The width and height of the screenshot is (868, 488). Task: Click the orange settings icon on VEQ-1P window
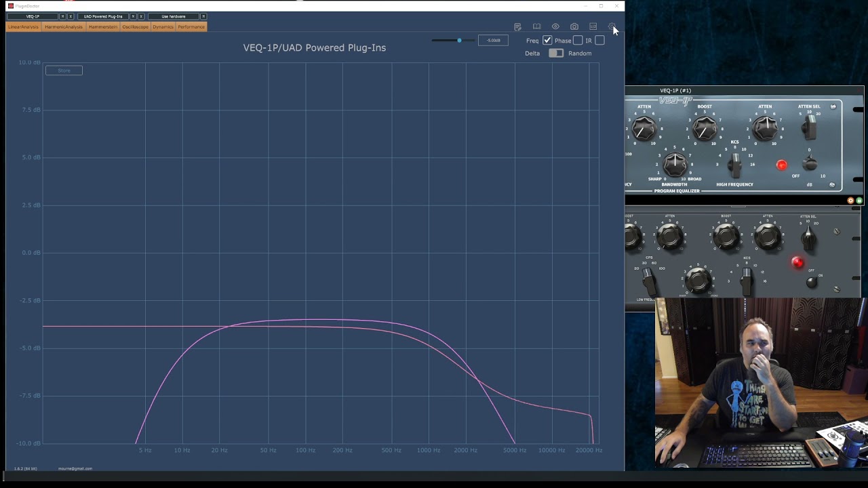pyautogui.click(x=851, y=201)
